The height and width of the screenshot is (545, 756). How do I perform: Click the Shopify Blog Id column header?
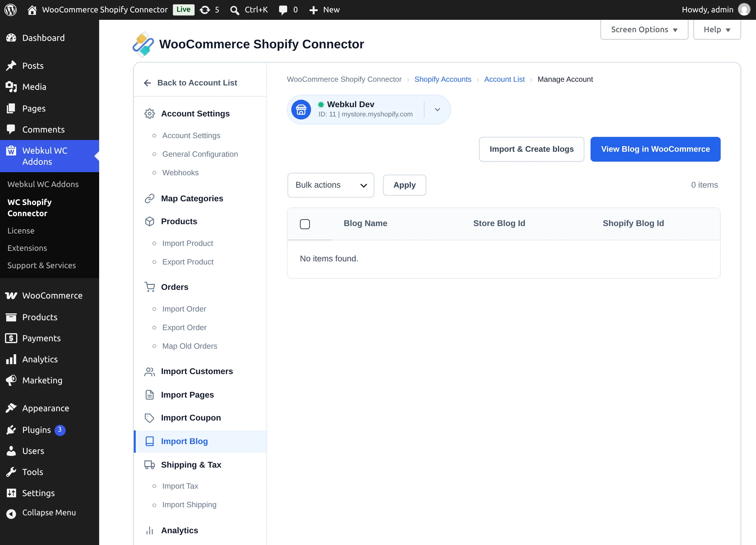[633, 224]
